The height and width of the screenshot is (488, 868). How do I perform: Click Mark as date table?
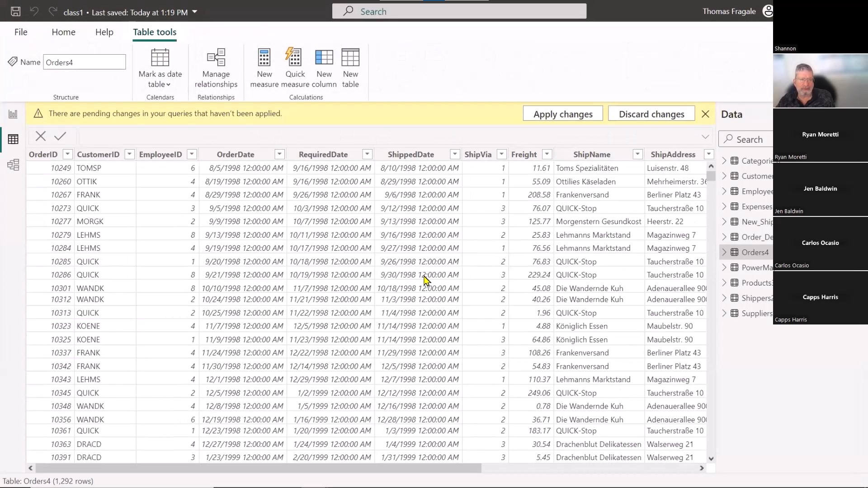pyautogui.click(x=160, y=67)
